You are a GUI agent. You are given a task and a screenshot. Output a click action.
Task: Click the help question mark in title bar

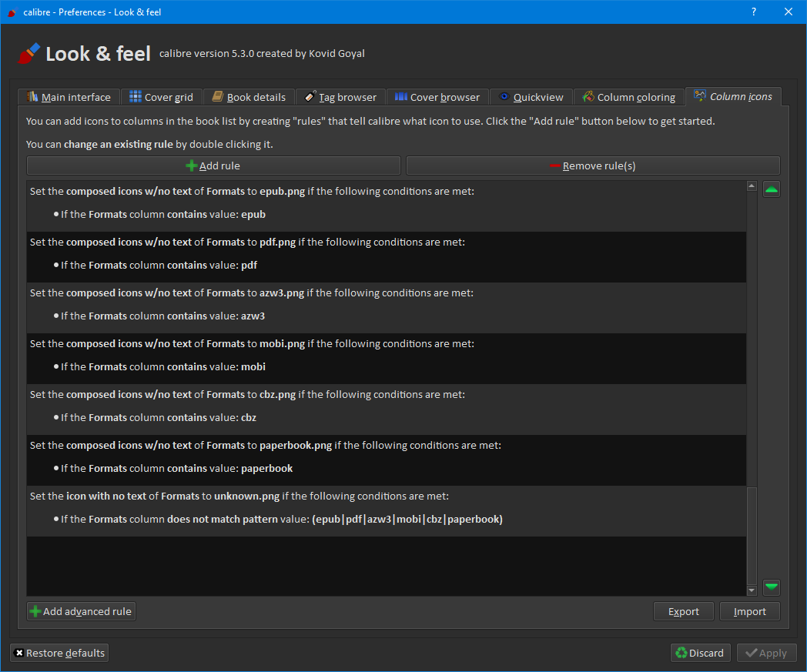pos(753,12)
